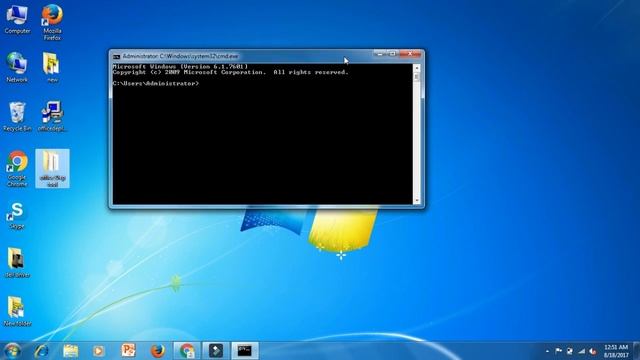Open Windows Explorer from the taskbar
The height and width of the screenshot is (360, 640).
tap(70, 351)
